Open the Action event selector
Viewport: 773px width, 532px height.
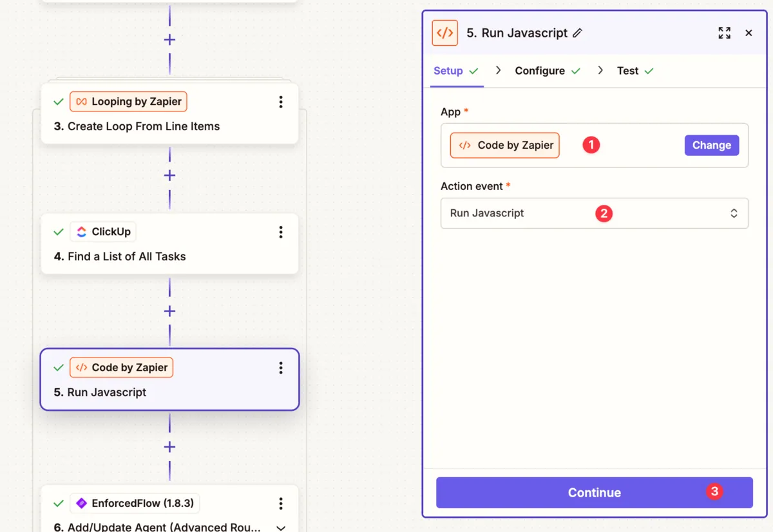[593, 213]
